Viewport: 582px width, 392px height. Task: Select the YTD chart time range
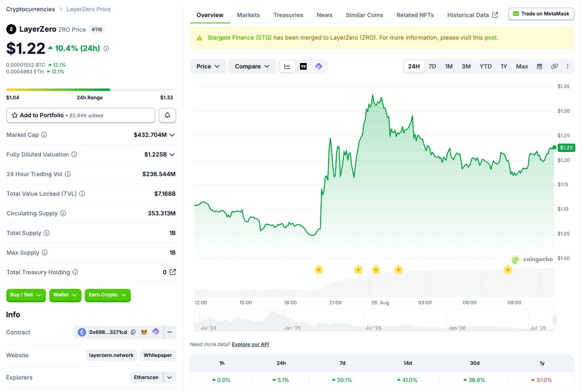click(485, 66)
